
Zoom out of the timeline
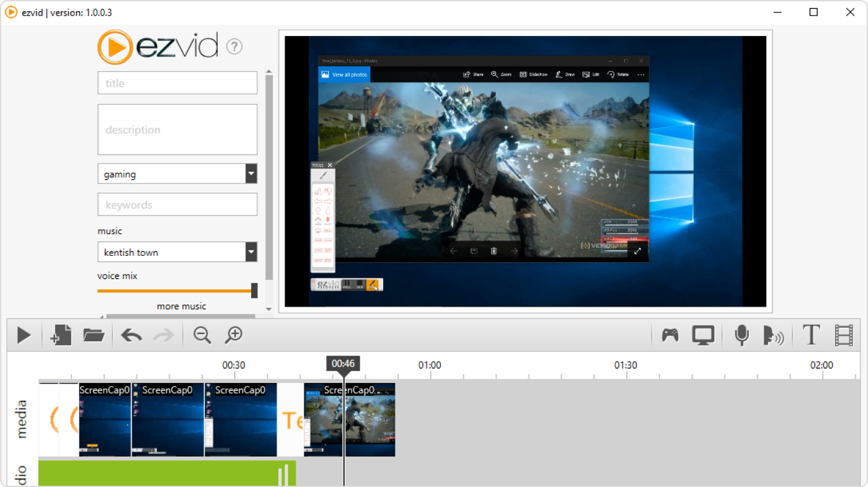point(201,335)
